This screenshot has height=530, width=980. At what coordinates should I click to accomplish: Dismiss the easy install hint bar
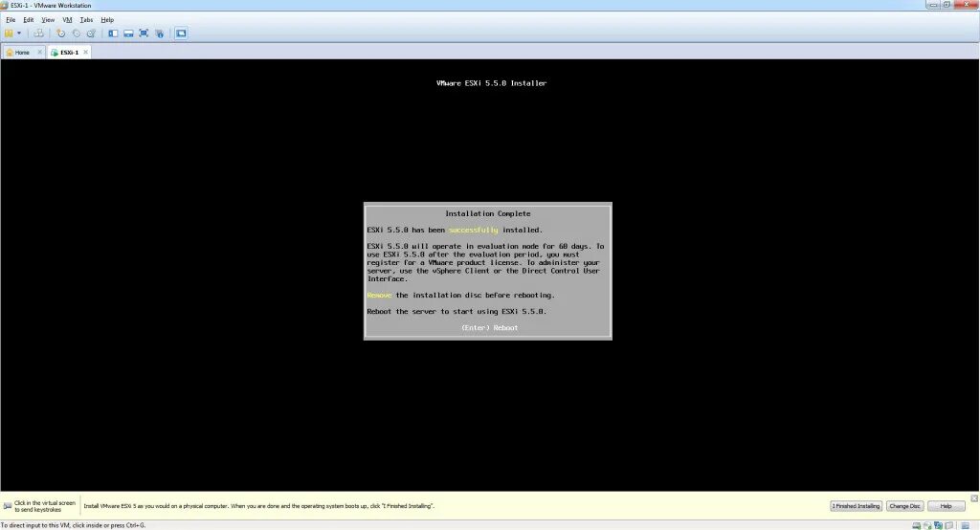[973, 498]
